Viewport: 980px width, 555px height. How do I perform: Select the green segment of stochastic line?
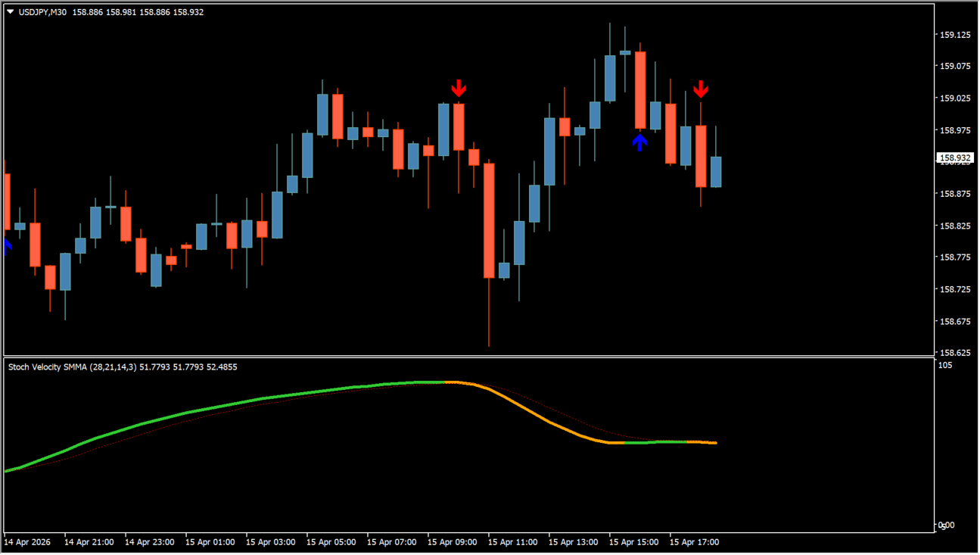click(x=227, y=405)
